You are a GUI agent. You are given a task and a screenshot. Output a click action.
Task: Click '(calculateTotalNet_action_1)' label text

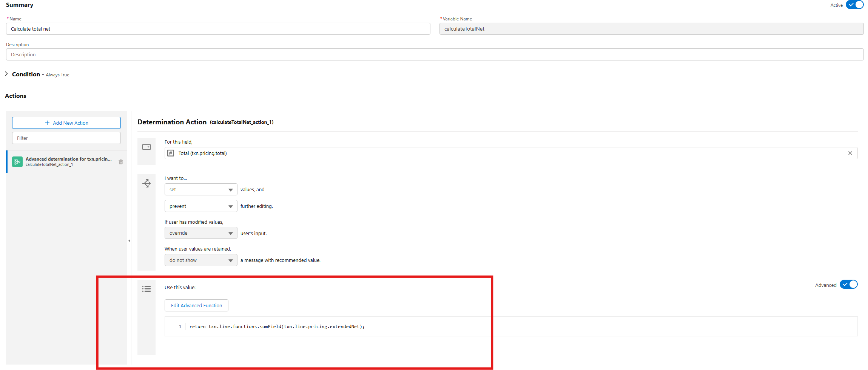242,122
